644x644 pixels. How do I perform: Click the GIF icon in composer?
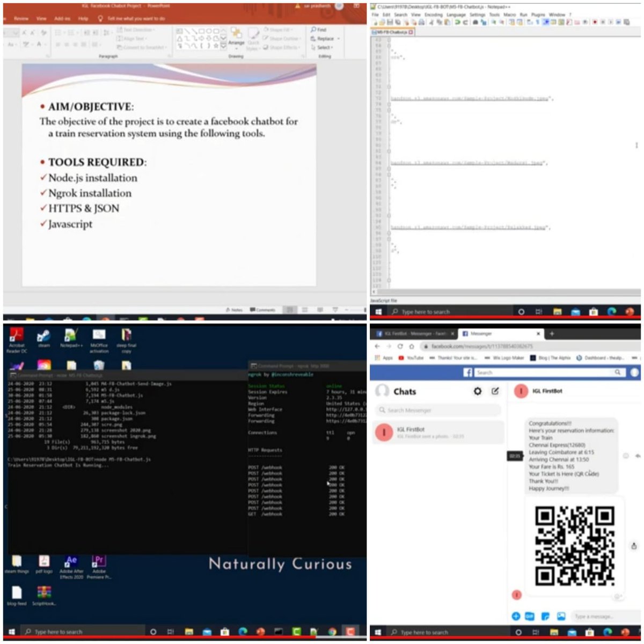530,616
